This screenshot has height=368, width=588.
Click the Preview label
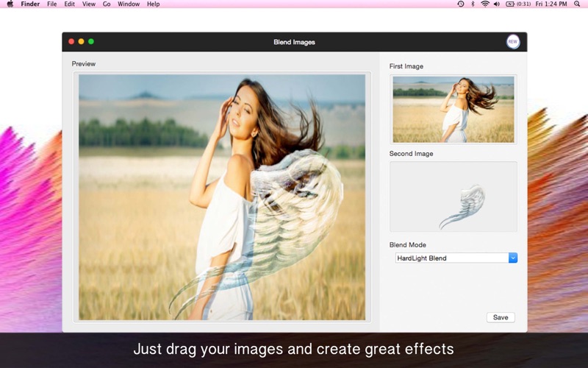click(84, 64)
